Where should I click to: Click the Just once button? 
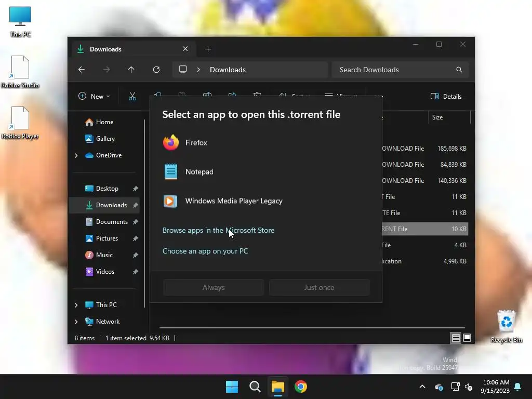319,287
